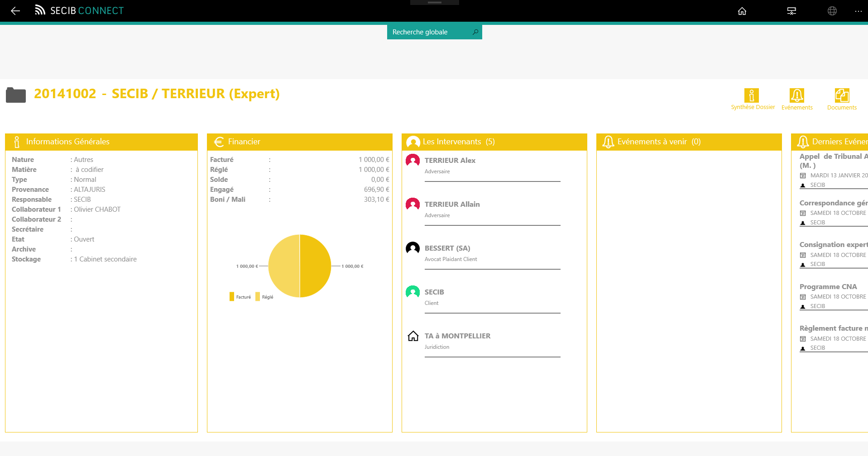The height and width of the screenshot is (456, 868).
Task: Go to the home screen icon
Action: 742,11
